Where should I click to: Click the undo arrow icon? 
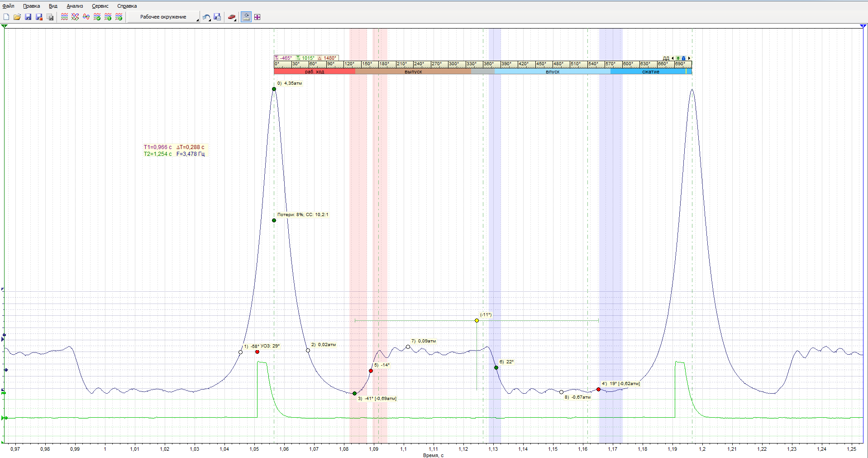pyautogui.click(x=206, y=17)
